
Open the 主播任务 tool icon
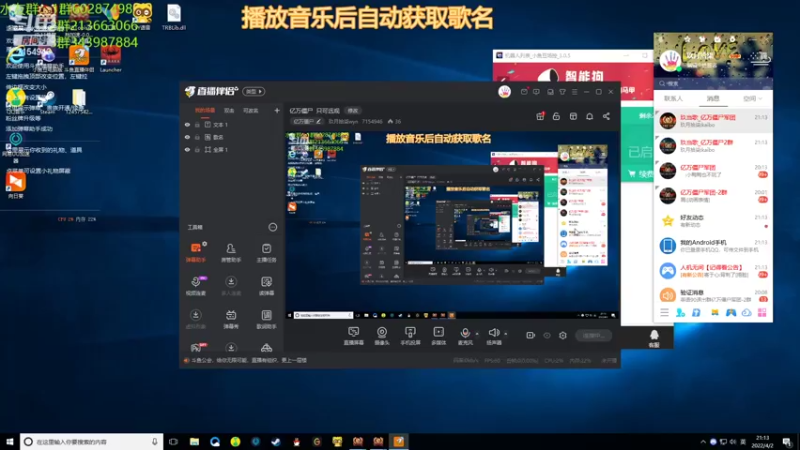tap(266, 252)
